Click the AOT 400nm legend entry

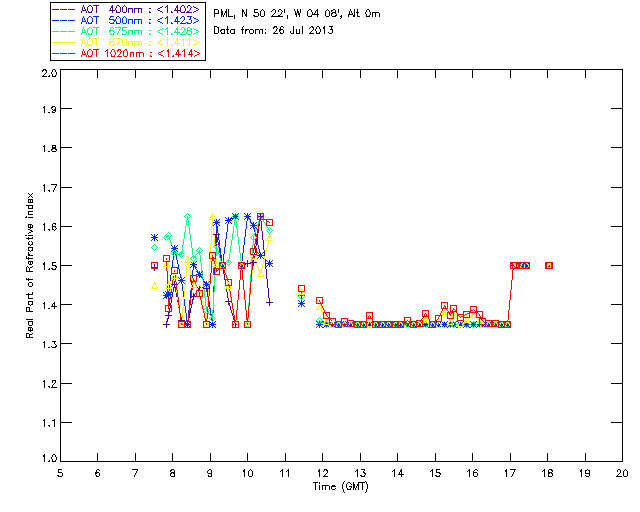pyautogui.click(x=128, y=9)
